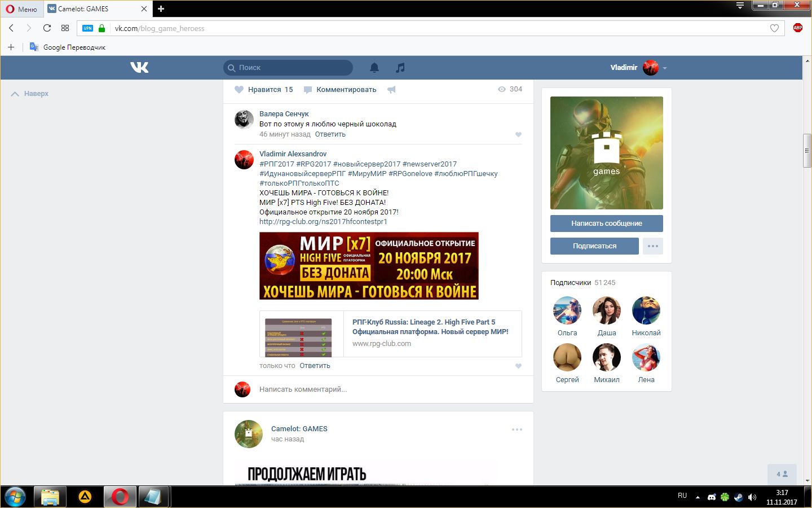Share the post with megaphone icon
Screen dimensions: 812x508
(391, 90)
